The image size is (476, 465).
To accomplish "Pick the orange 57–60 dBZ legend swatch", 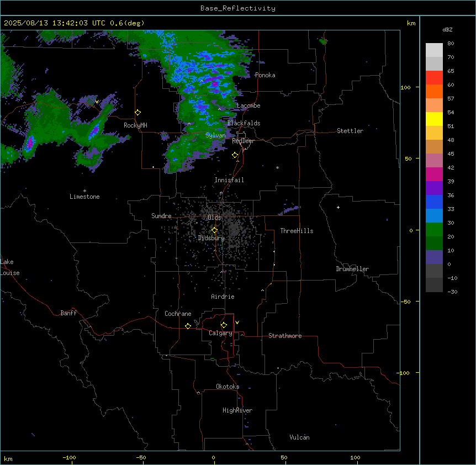I will [434, 92].
